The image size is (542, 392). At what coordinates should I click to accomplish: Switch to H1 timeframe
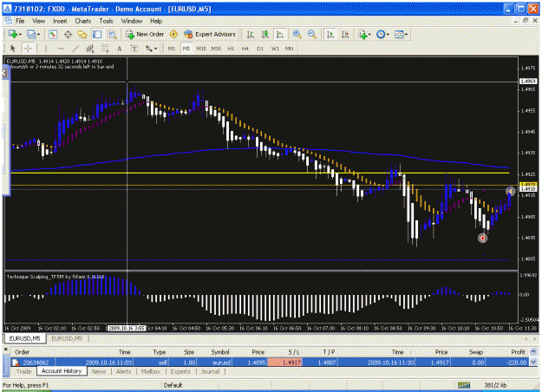click(231, 49)
